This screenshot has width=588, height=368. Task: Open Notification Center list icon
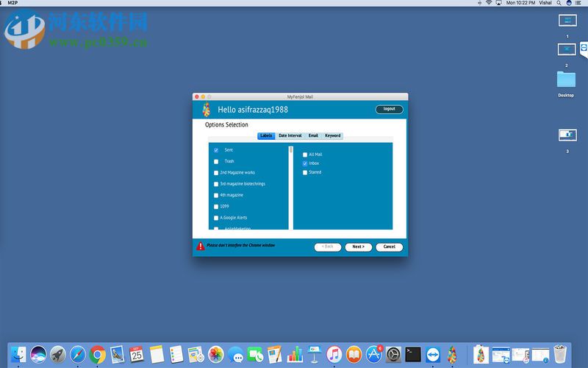(578, 3)
